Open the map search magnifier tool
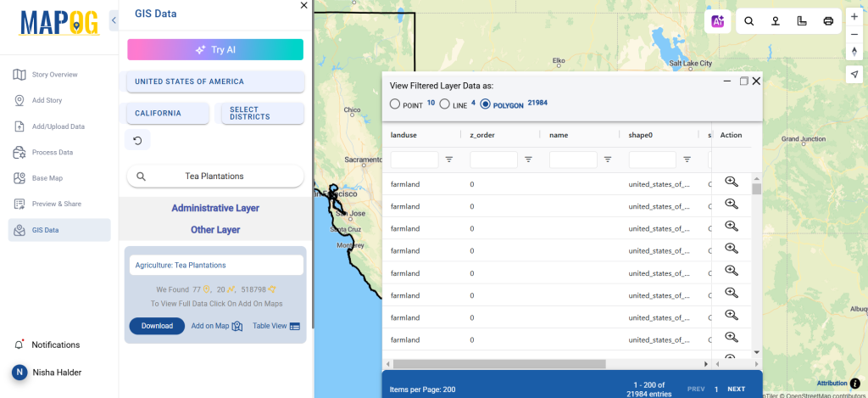Screen dimensions: 868x398 (x=749, y=21)
